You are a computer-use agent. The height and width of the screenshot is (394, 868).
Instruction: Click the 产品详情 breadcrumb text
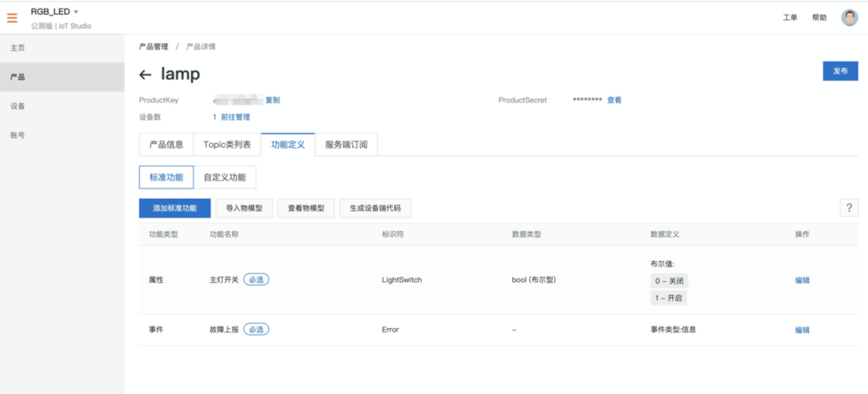(x=201, y=47)
